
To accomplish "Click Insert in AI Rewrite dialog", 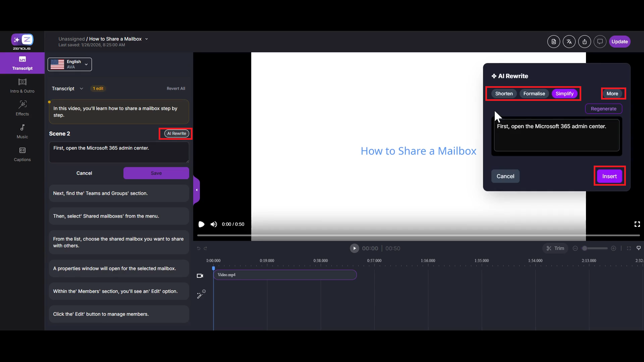I will point(609,176).
